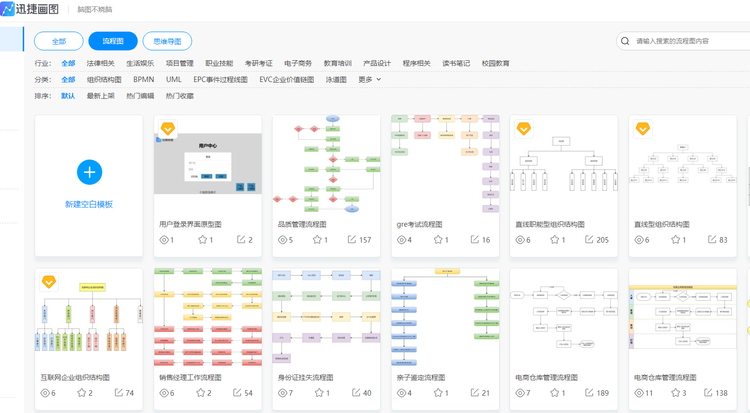Click the edit count icon under 直线职能型组织结构图
The width and height of the screenshot is (750, 413).
click(x=589, y=240)
